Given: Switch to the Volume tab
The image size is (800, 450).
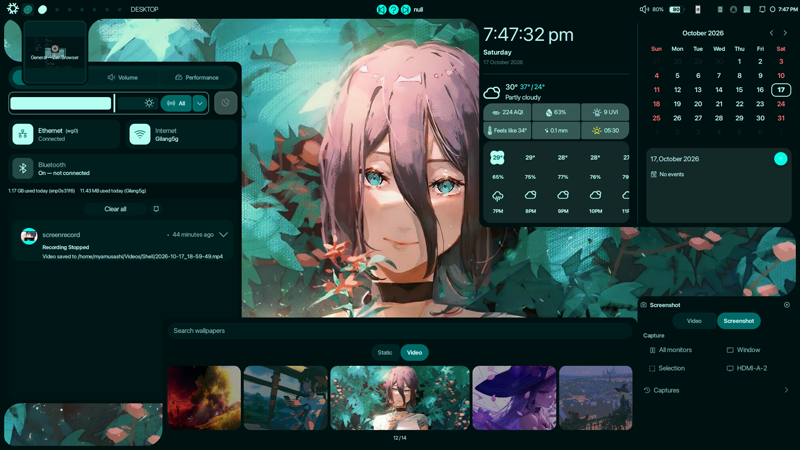Looking at the screenshot, I should point(123,78).
